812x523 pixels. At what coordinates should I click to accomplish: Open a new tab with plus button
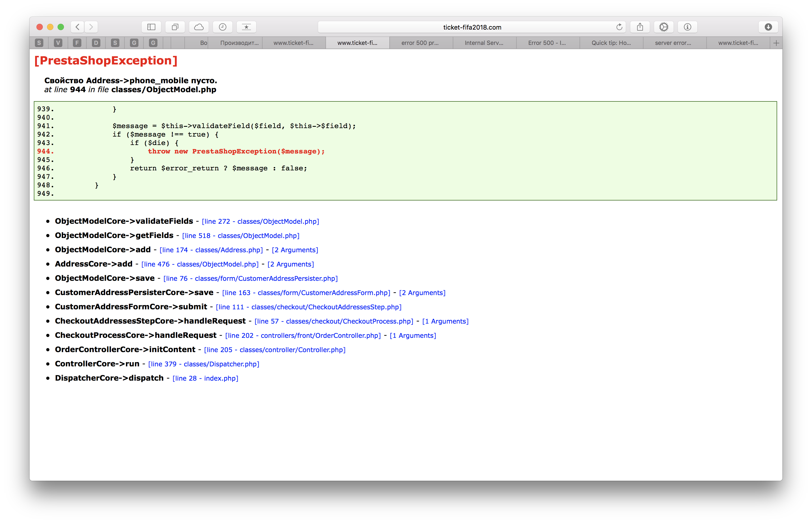click(x=776, y=43)
